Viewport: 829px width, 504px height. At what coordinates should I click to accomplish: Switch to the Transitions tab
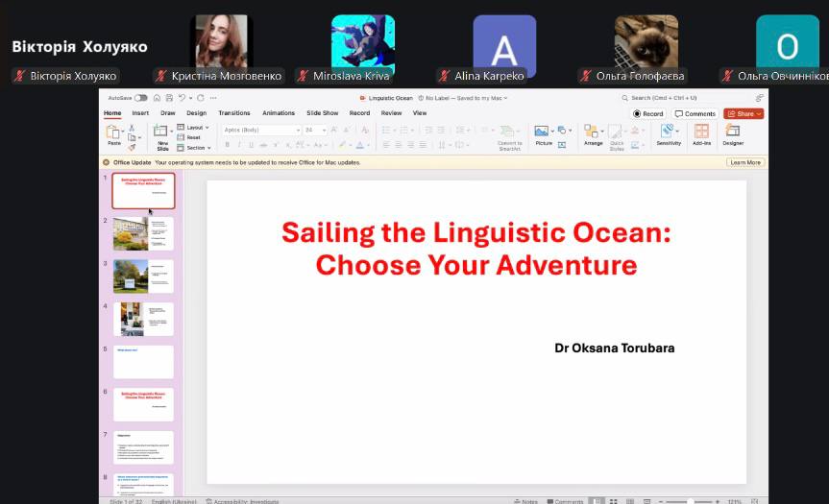tap(233, 113)
